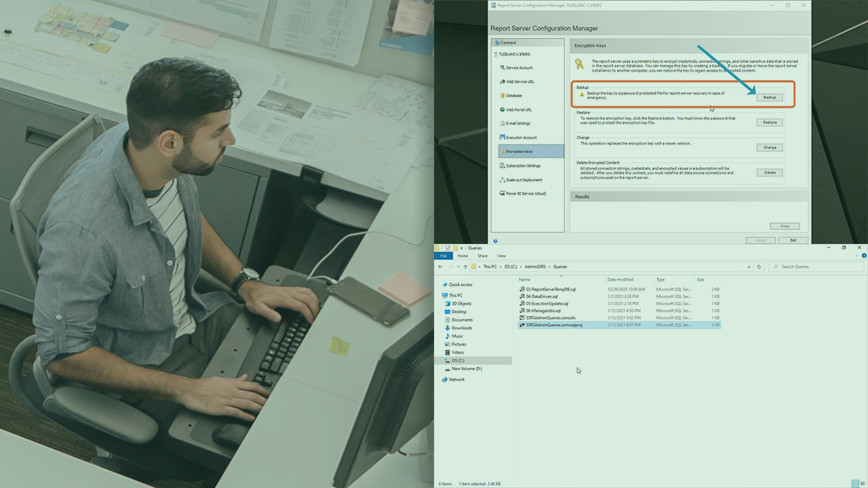Open recent locations dropdown arrow

pyautogui.click(x=457, y=266)
